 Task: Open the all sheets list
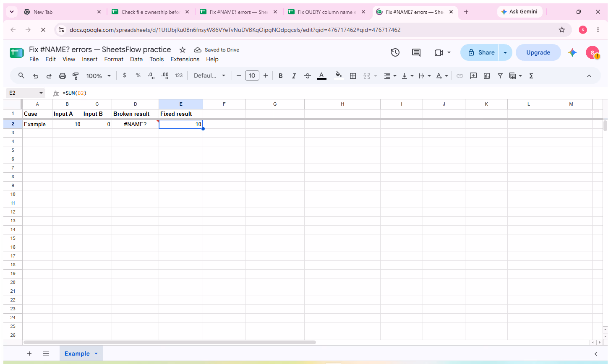coord(46,354)
